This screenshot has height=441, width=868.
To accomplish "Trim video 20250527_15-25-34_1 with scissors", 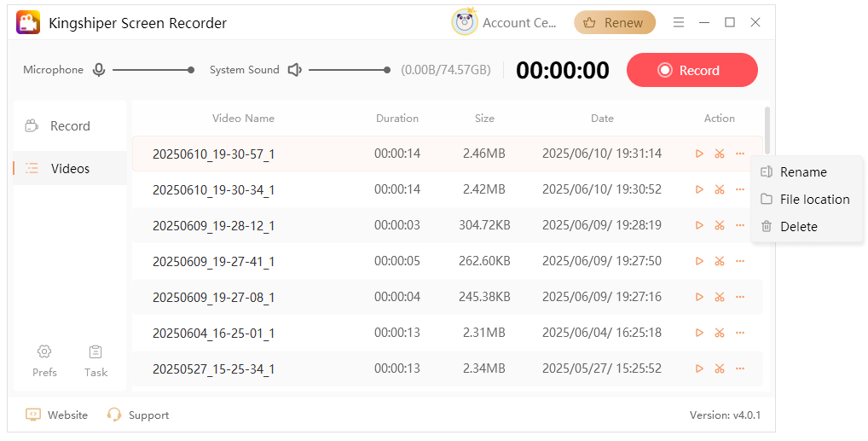I will click(x=719, y=368).
